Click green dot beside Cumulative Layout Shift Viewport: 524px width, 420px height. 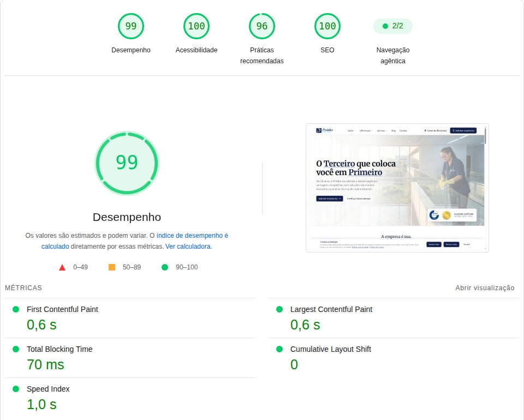point(279,349)
